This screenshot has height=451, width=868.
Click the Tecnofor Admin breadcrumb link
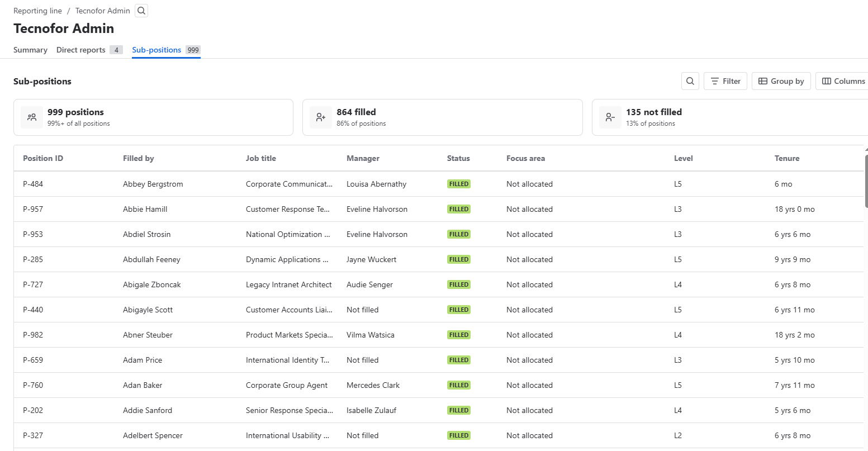[102, 11]
